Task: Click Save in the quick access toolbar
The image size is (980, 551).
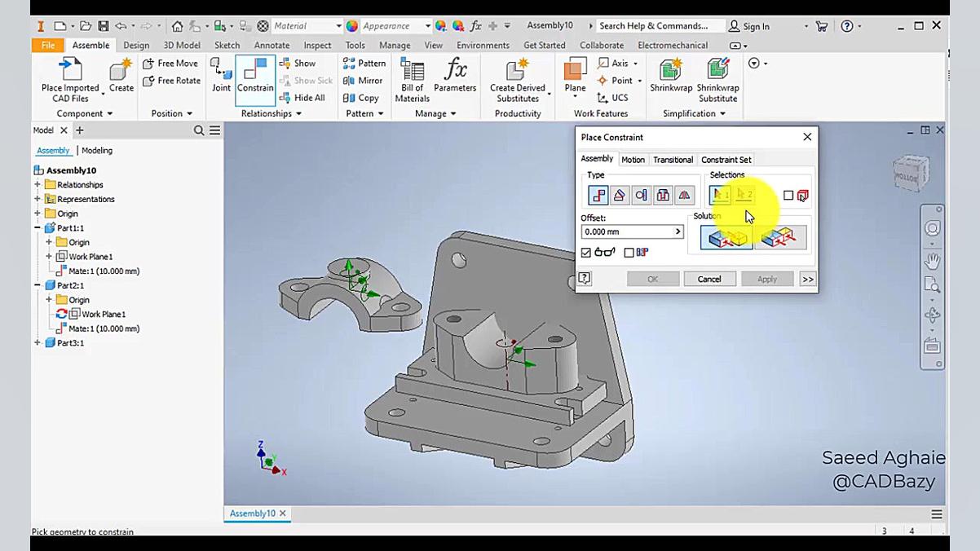Action: click(x=104, y=26)
